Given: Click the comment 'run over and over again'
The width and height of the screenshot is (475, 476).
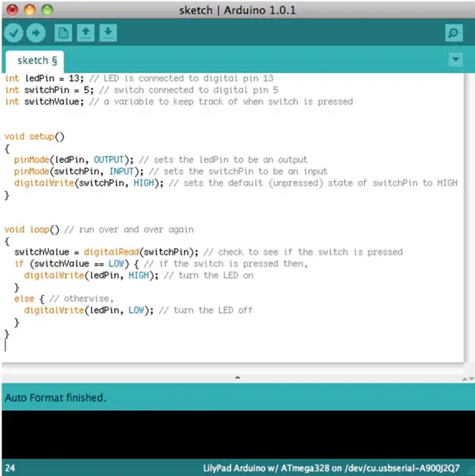Looking at the screenshot, I should click(136, 229).
